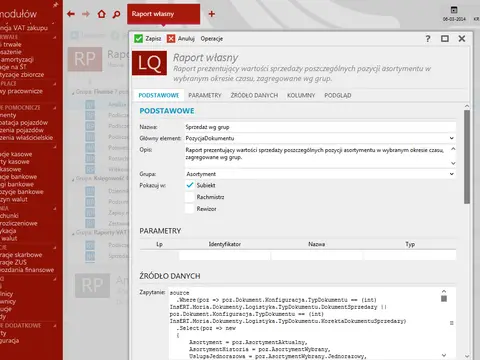The width and height of the screenshot is (480, 360).
Task: Collapse Grupa Księgowość in background list
Action: (x=73, y=179)
